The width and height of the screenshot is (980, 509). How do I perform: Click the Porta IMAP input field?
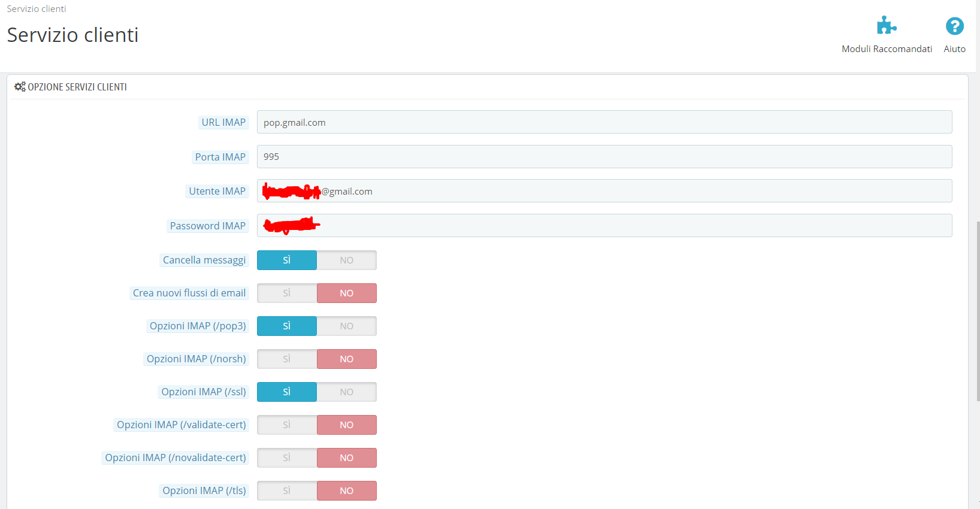coord(604,157)
